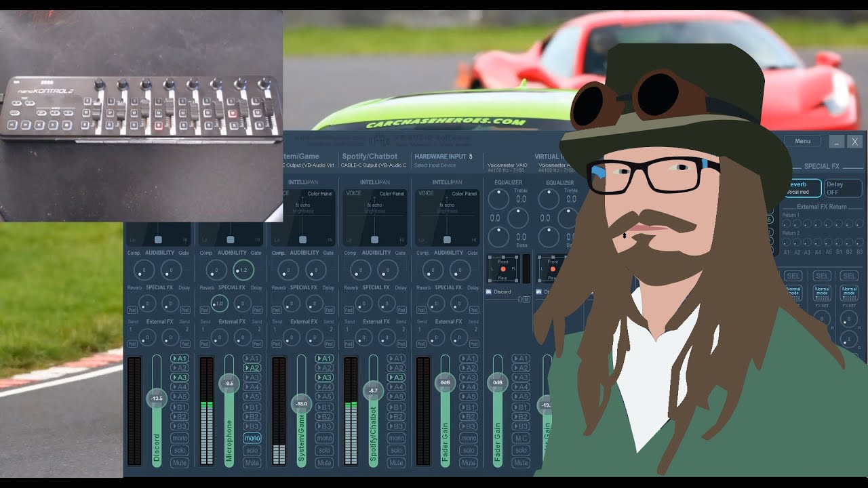Click the System/Game Comp knob
This screenshot has height=488, width=868.
pos(289,270)
